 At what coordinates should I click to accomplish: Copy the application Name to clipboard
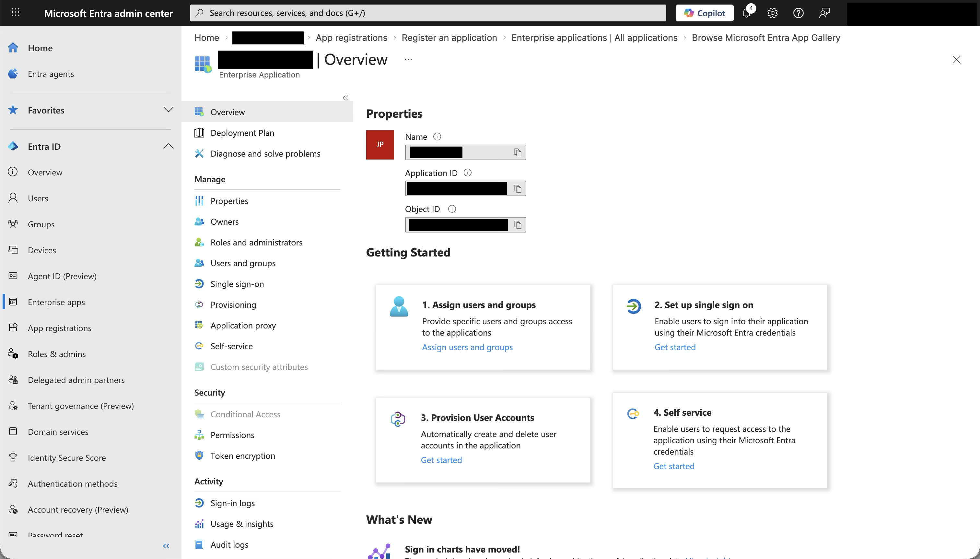[518, 152]
